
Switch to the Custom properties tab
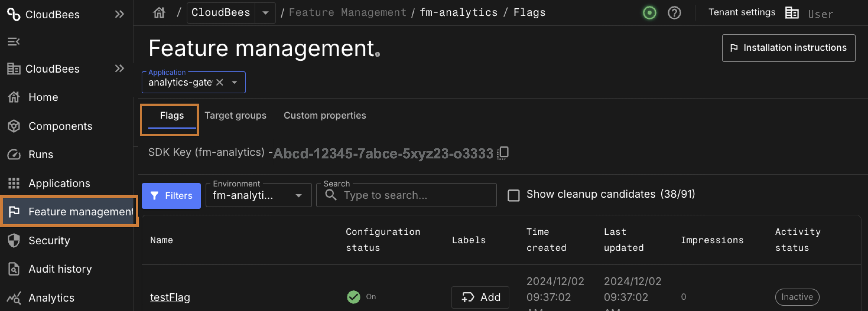[x=324, y=115]
